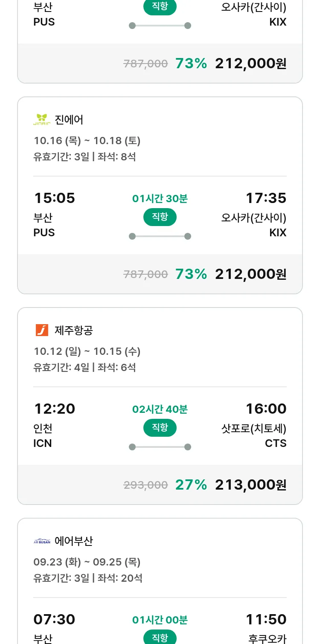
Task: Click the 27% discount label
Action: pos(191,484)
